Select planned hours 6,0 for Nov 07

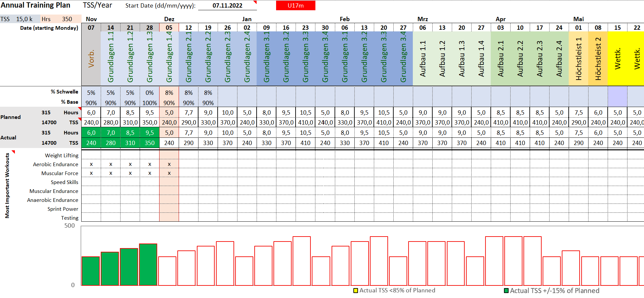coord(91,112)
